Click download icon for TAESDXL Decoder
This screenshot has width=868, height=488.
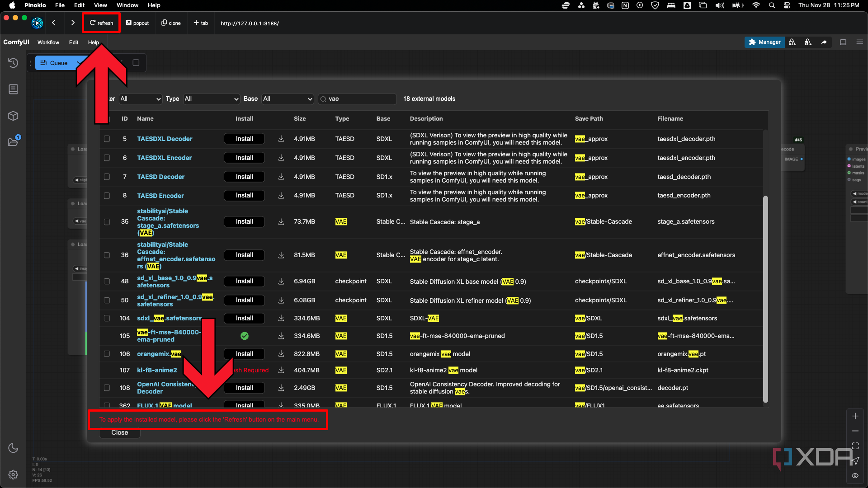click(281, 139)
